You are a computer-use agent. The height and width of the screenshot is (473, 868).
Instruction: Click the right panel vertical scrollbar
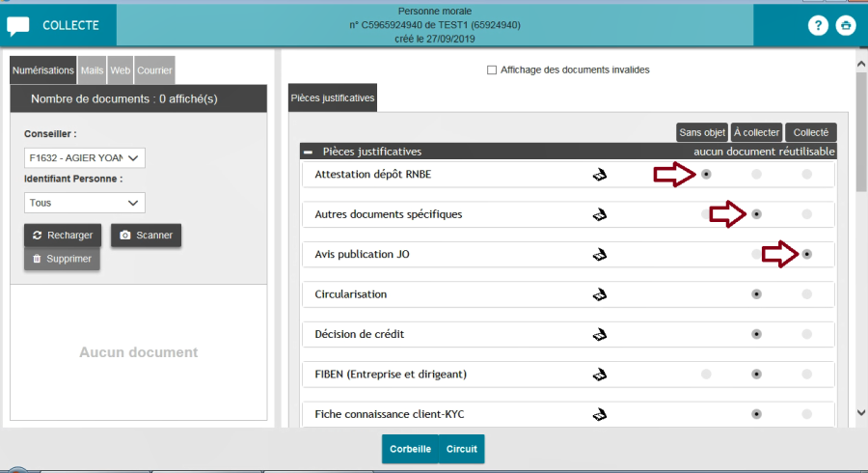(x=860, y=241)
